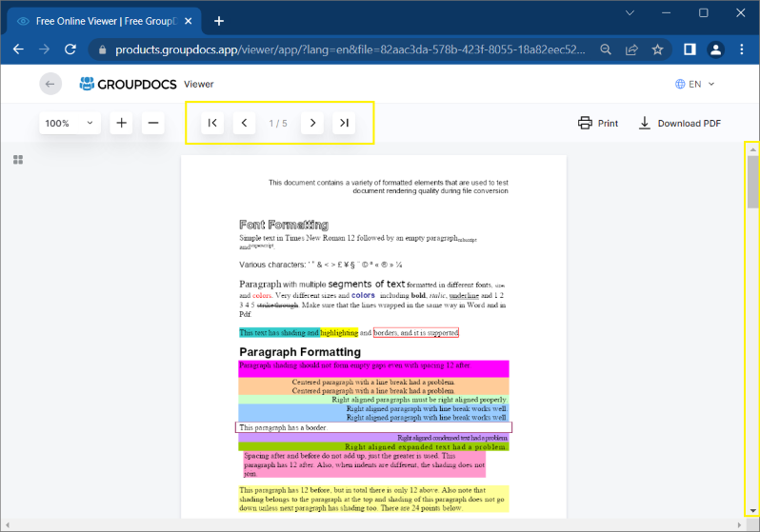Image resolution: width=760 pixels, height=532 pixels.
Task: Open browser zoom magnifier icon in address bar
Action: coord(606,49)
